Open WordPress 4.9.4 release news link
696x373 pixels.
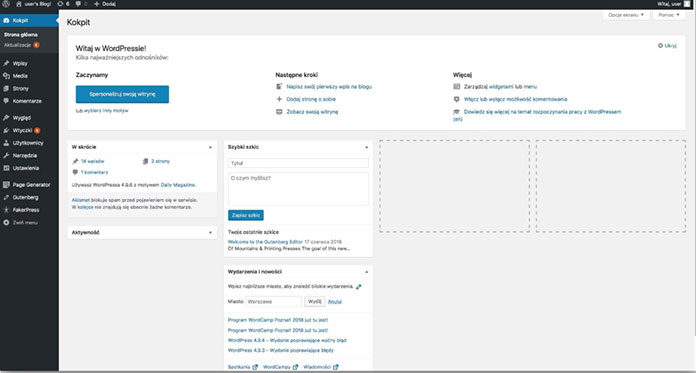(x=287, y=341)
